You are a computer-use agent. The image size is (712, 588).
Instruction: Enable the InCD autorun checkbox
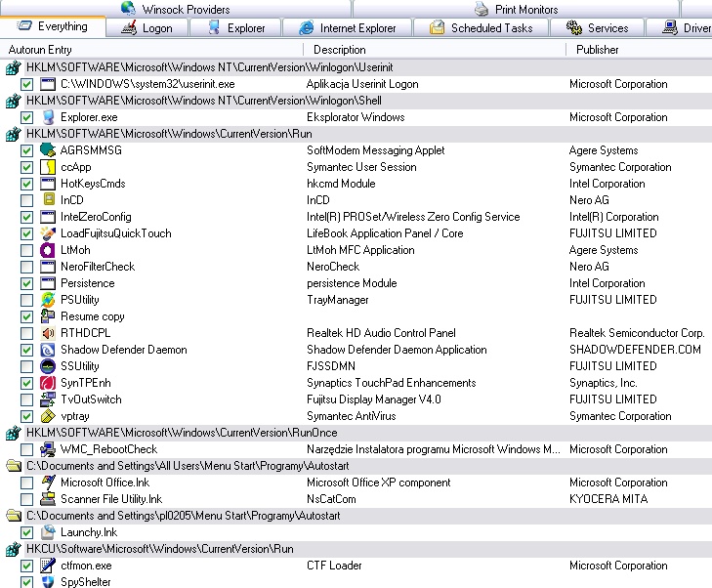26,200
